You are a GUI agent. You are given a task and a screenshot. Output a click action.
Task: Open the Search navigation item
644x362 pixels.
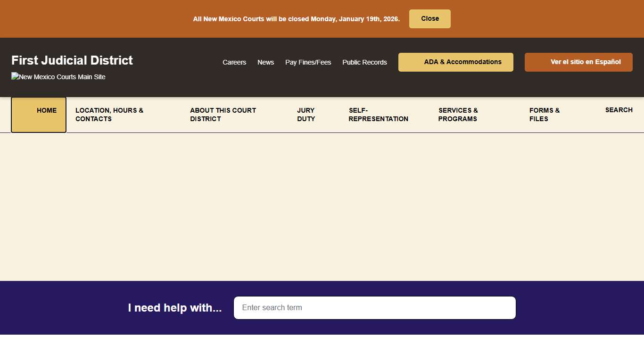619,110
